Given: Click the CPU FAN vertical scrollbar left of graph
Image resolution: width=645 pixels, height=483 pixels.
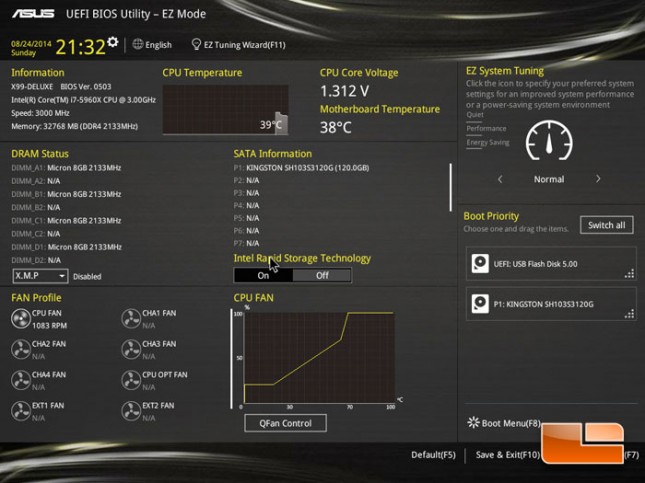Looking at the screenshot, I should click(x=232, y=359).
